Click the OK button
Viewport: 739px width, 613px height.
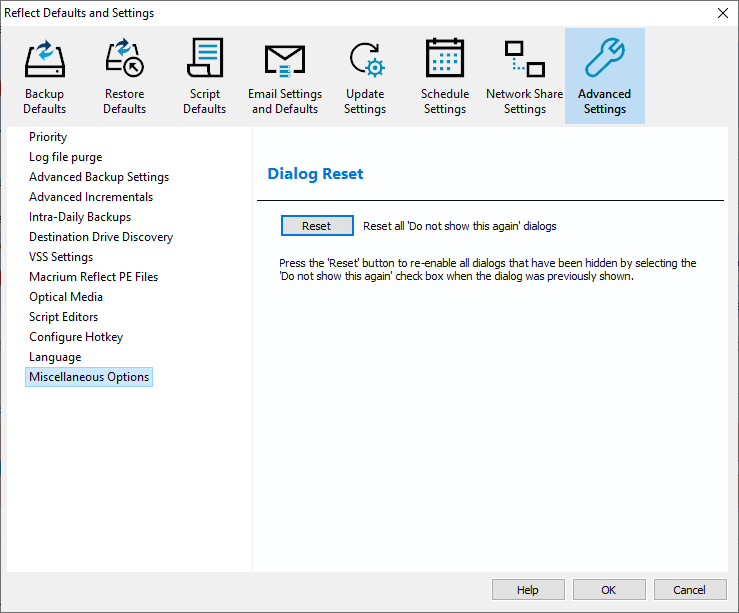[608, 590]
